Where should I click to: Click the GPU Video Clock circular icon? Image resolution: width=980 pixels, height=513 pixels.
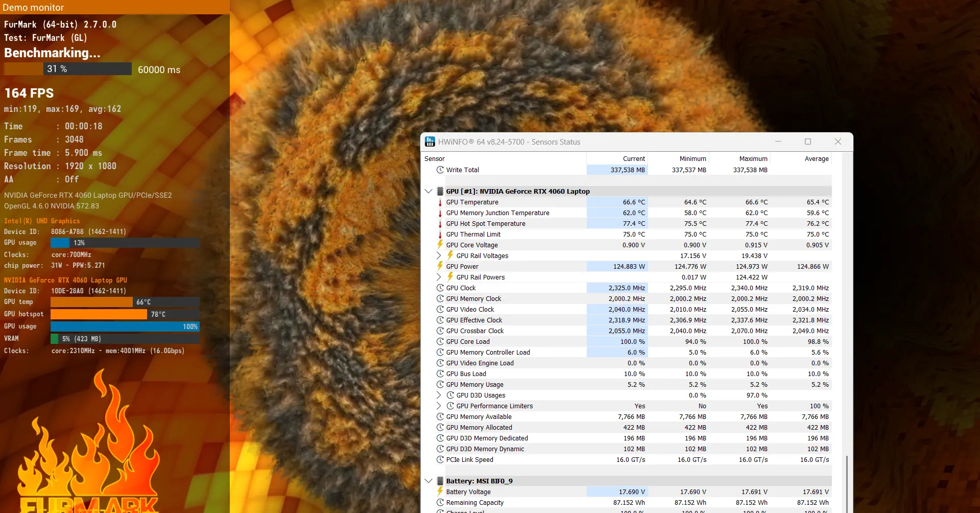440,309
